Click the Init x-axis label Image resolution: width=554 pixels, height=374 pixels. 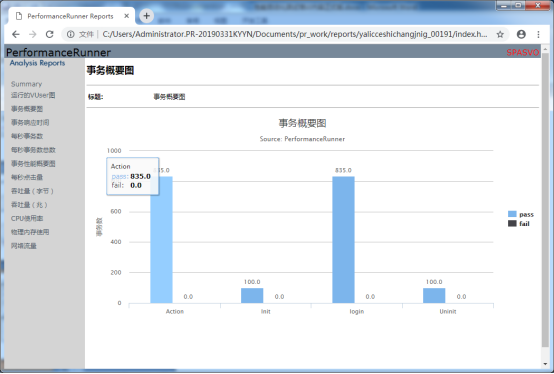point(266,311)
